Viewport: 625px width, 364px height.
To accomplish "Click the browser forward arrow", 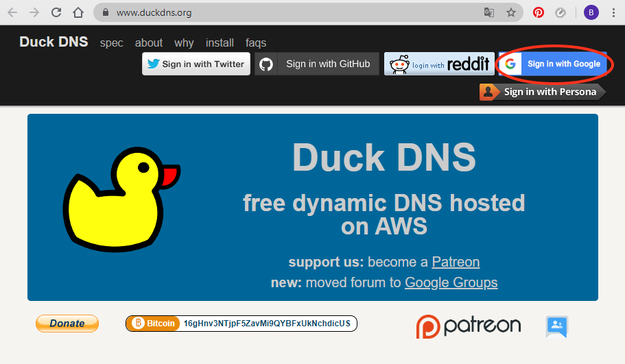I will pos(34,13).
